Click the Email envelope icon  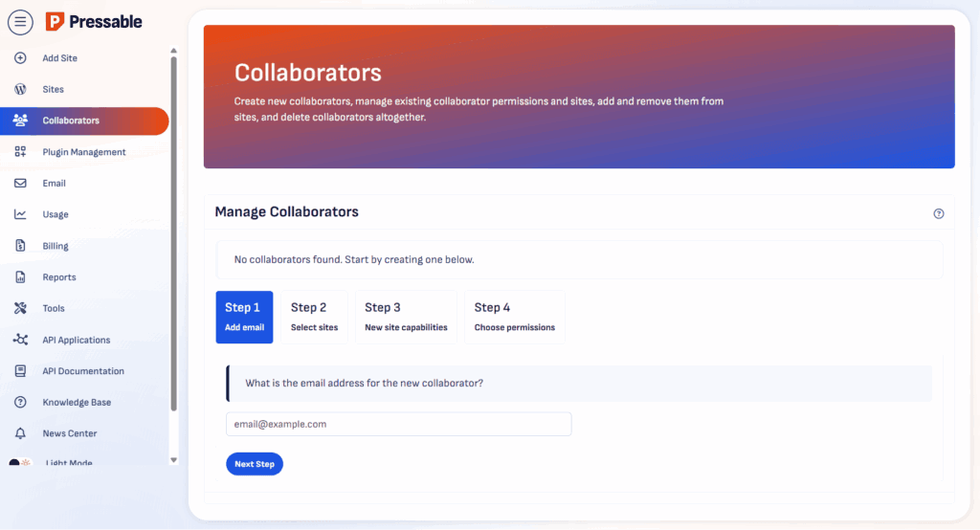20,183
